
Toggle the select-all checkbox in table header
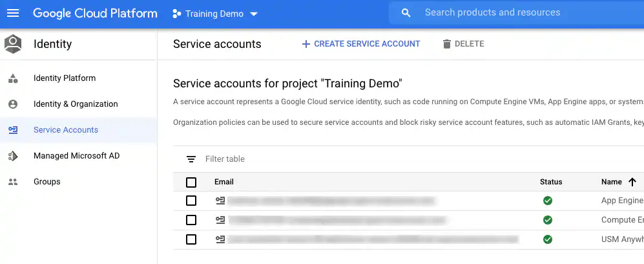pyautogui.click(x=191, y=182)
